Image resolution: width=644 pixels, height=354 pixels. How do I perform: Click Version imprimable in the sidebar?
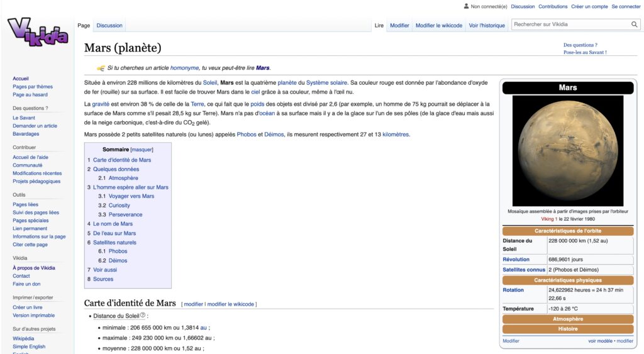click(x=33, y=316)
